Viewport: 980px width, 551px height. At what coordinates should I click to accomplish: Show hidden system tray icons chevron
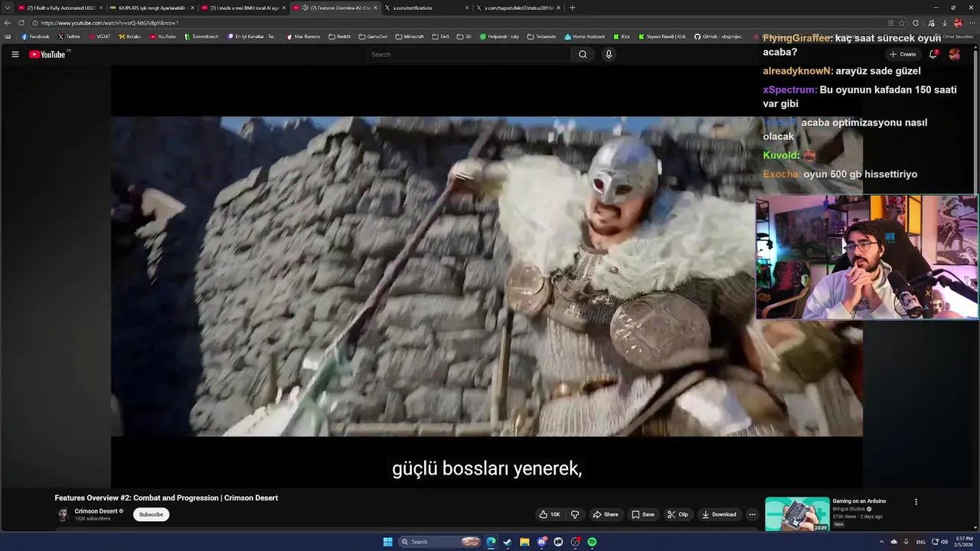coord(881,542)
